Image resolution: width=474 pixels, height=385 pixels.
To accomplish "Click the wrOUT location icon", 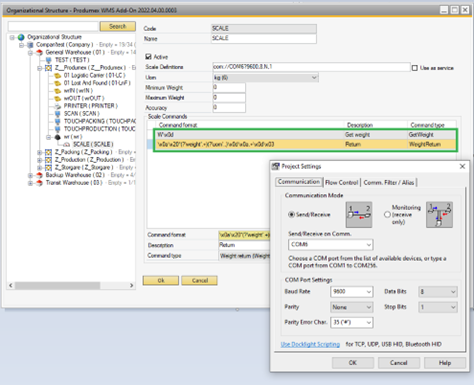I will point(58,98).
